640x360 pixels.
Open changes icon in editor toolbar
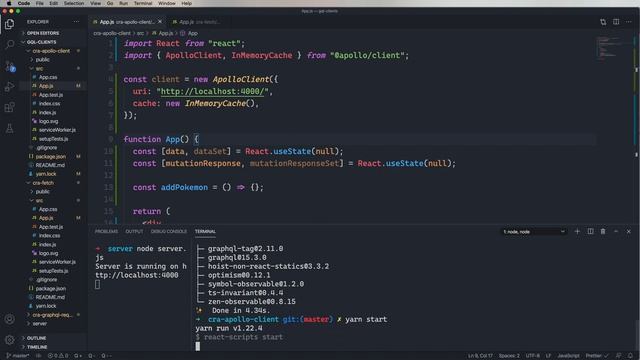point(603,22)
